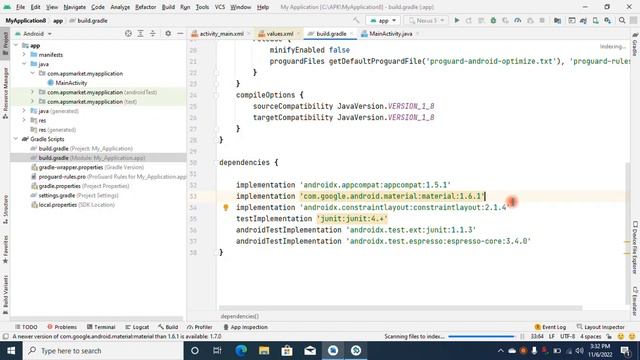Open the Nexus device selector dropdown
This screenshot has width=640, height=360.
coord(426,20)
